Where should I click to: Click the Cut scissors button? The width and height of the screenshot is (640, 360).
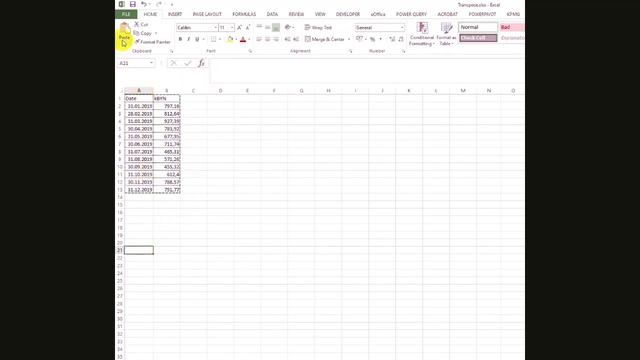pyautogui.click(x=141, y=24)
